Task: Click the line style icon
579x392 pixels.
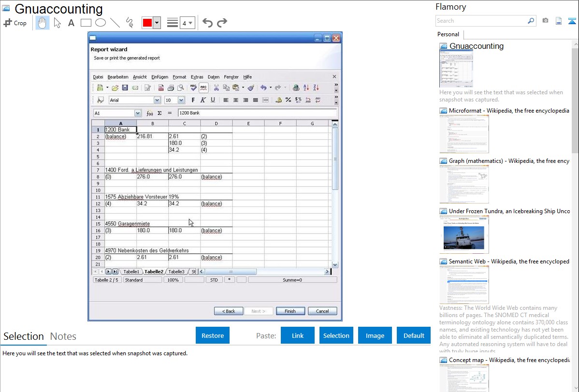Action: 172,23
